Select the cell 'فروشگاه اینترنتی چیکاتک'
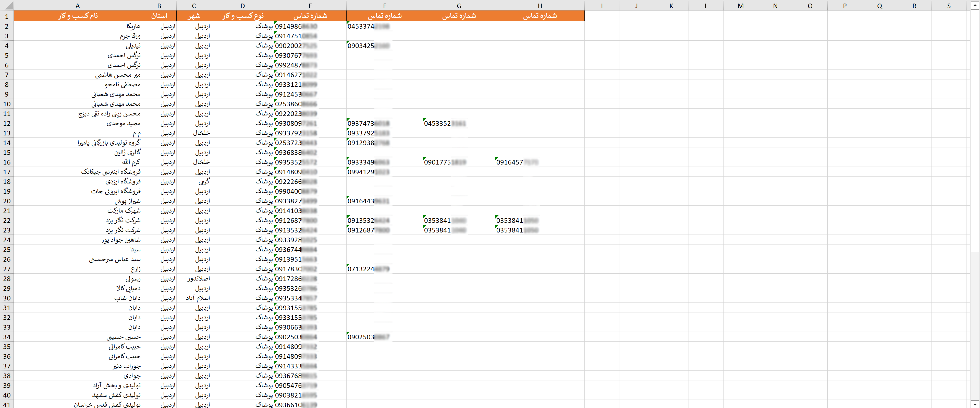Image resolution: width=980 pixels, height=408 pixels. coord(78,172)
